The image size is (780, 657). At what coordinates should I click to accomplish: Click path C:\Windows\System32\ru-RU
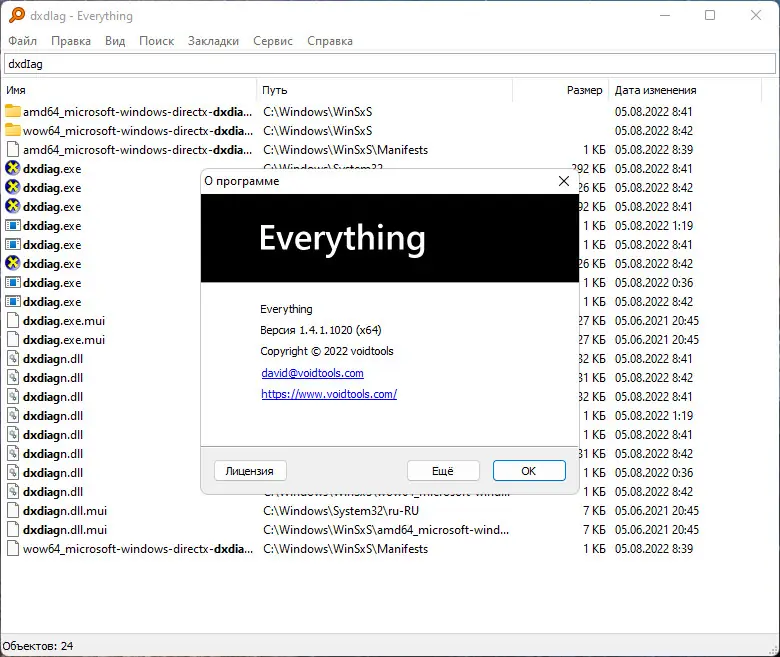pyautogui.click(x=341, y=511)
